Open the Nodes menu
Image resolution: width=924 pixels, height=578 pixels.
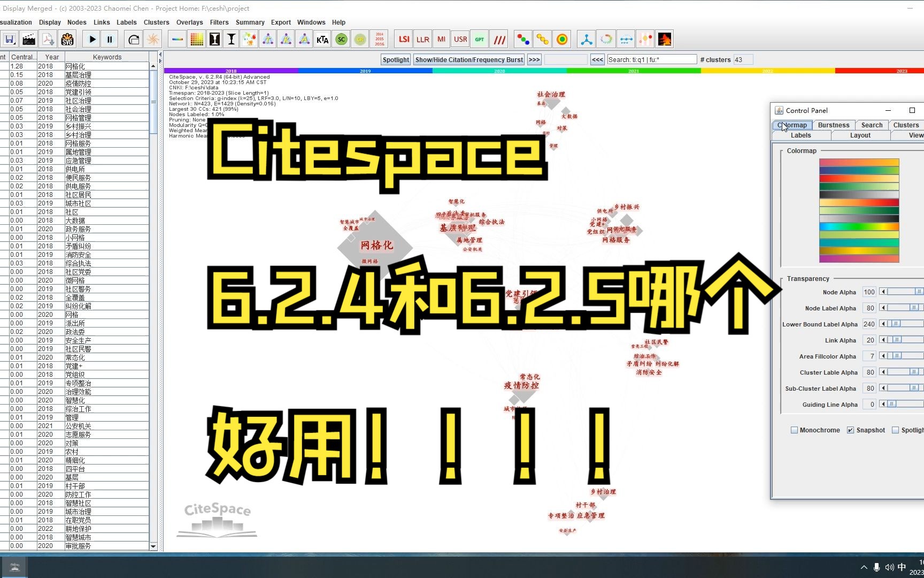point(77,22)
